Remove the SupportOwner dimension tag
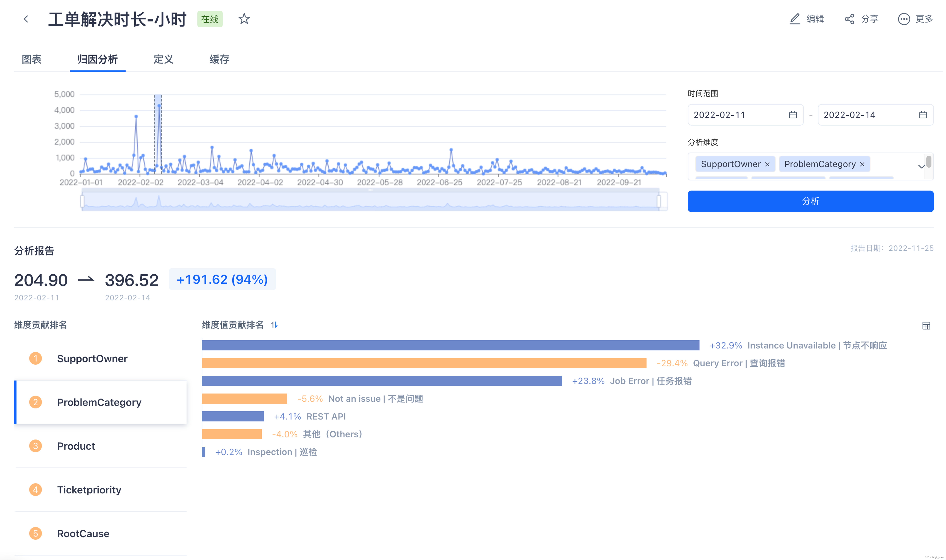 tap(767, 164)
